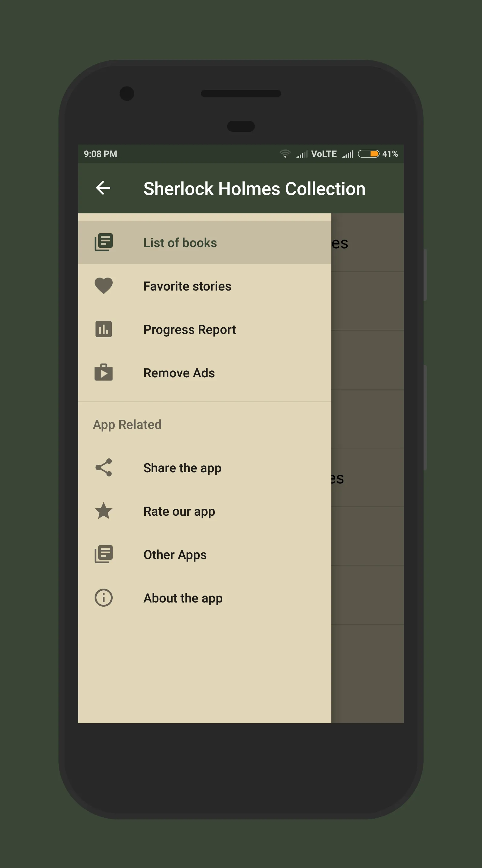Tap the shop bag icon beside Remove Ads
This screenshot has height=868, width=482.
[103, 372]
